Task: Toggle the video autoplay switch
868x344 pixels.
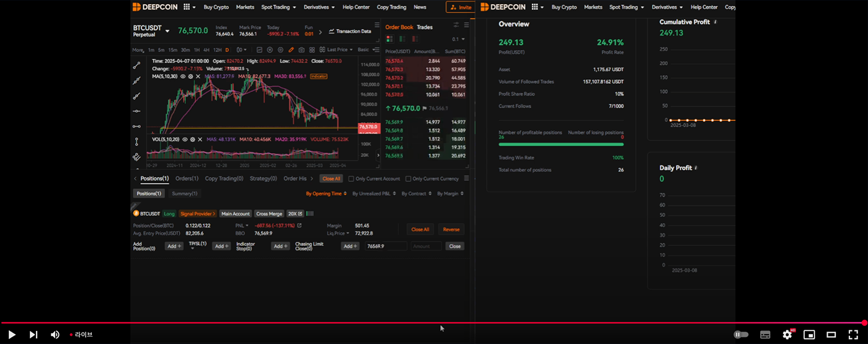Action: [x=741, y=335]
